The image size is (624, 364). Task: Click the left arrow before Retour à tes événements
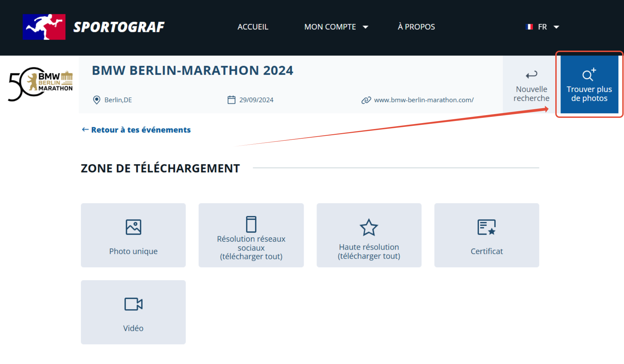tap(85, 129)
